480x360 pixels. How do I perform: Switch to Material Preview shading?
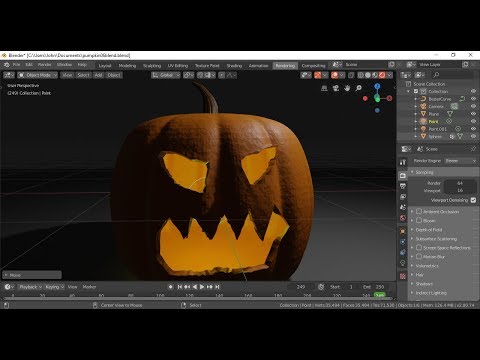pyautogui.click(x=375, y=75)
